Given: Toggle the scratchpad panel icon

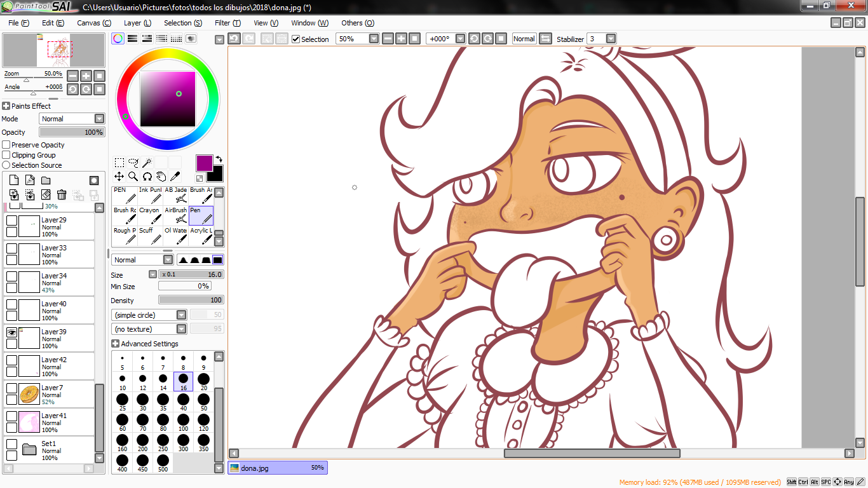Looking at the screenshot, I should tap(191, 39).
